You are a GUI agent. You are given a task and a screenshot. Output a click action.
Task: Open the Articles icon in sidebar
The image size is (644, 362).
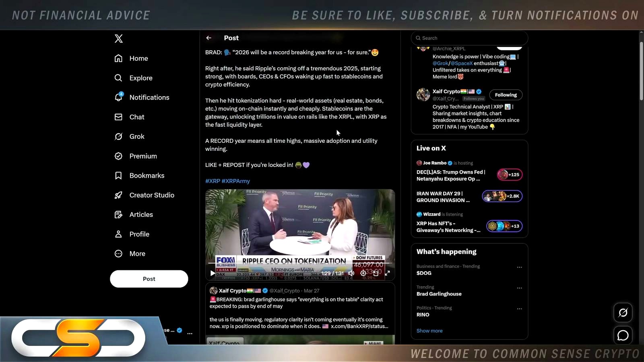point(118,214)
